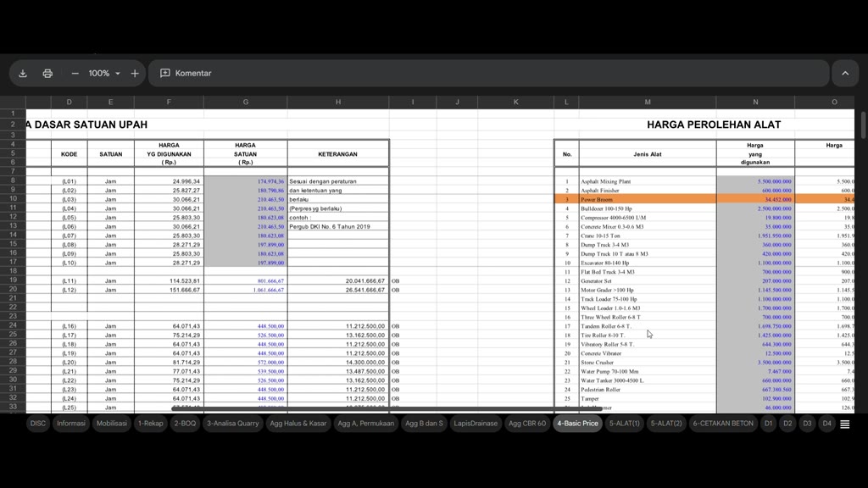The width and height of the screenshot is (868, 488).
Task: Click the (L01) kode cell
Action: point(70,181)
